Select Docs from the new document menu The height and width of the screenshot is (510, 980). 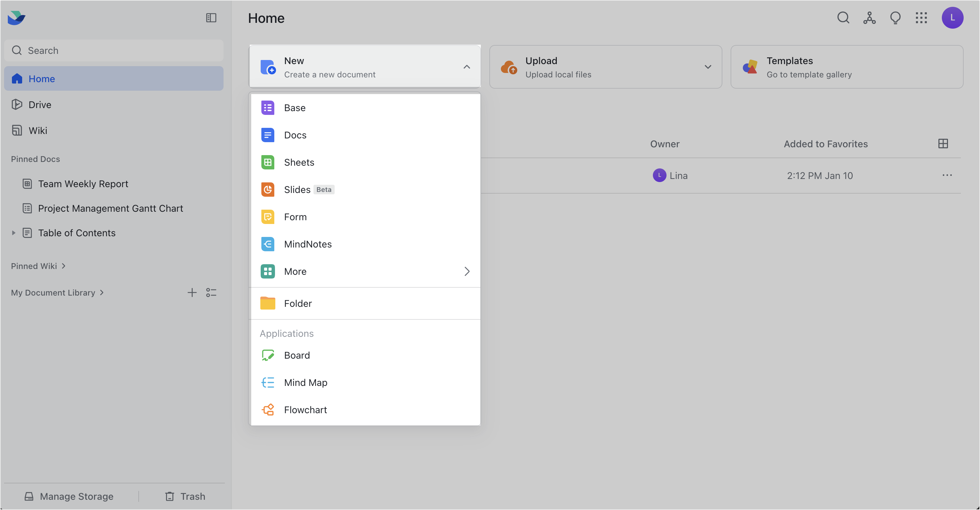coord(295,135)
